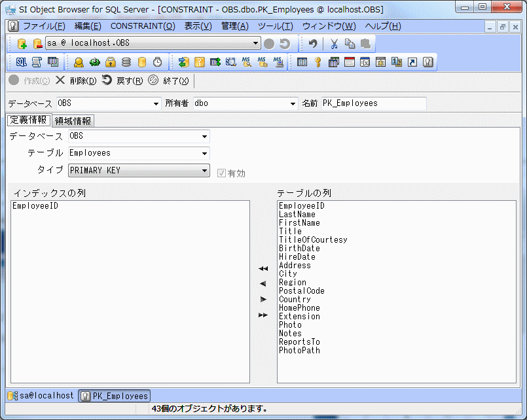Open the PRIMARY KEY type dropdown
Viewport: 527px width, 420px height.
pos(204,171)
